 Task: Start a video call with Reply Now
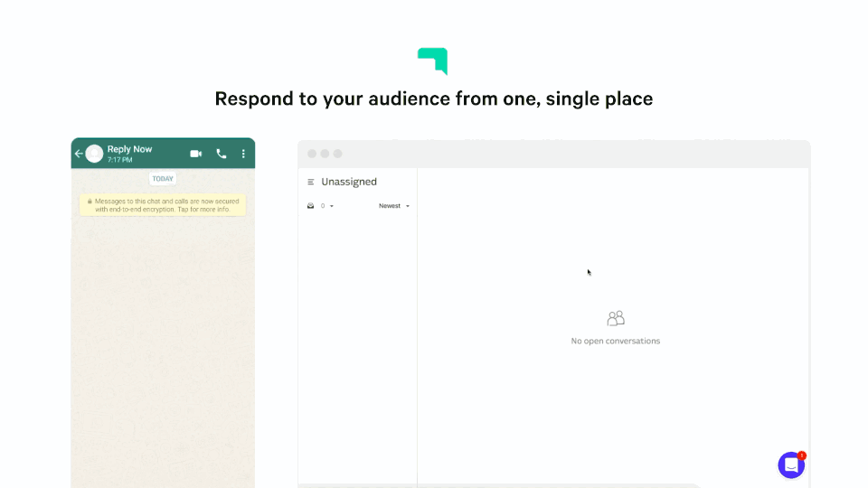(x=196, y=154)
